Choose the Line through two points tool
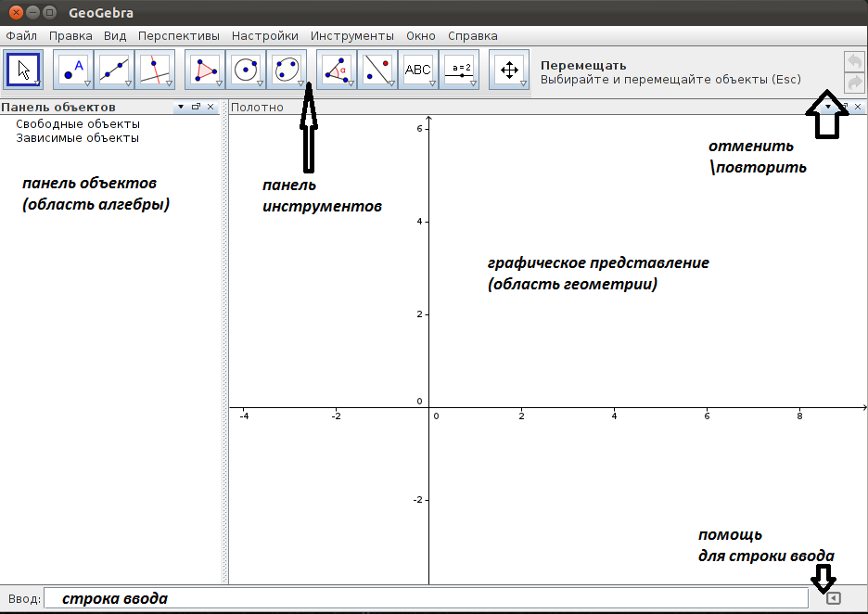This screenshot has width=868, height=614. point(114,70)
